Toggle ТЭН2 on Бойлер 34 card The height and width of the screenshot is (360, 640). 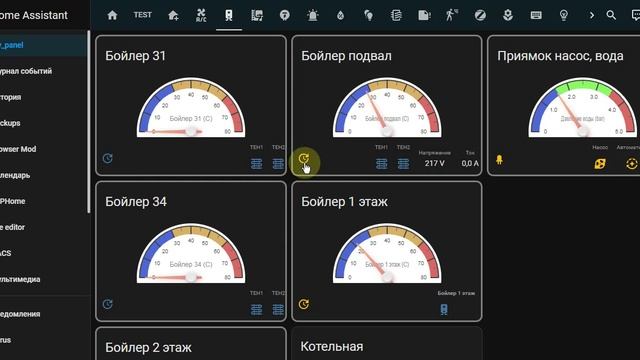tap(278, 309)
